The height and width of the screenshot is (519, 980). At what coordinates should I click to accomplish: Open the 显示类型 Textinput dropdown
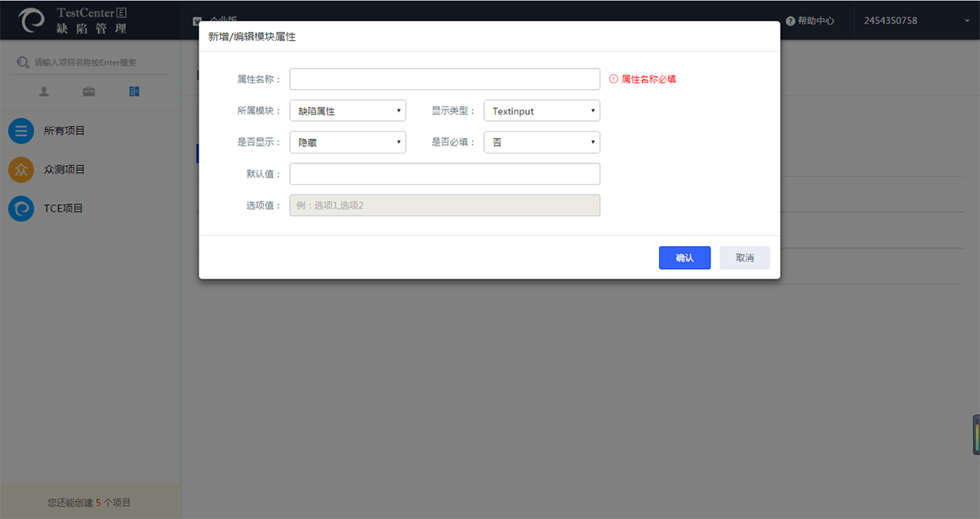coord(541,111)
